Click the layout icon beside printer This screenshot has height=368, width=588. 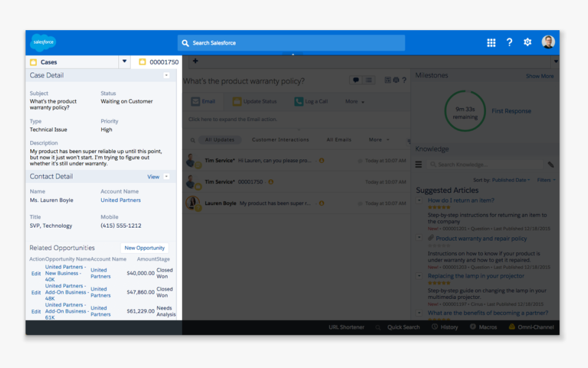click(388, 80)
